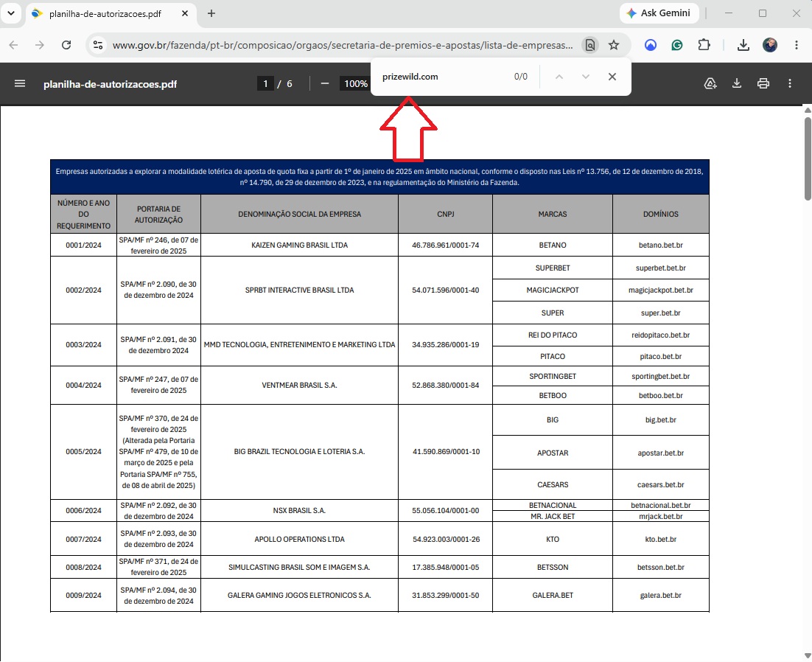Click the PDF page number field
Image resolution: width=812 pixels, height=662 pixels.
pos(266,83)
